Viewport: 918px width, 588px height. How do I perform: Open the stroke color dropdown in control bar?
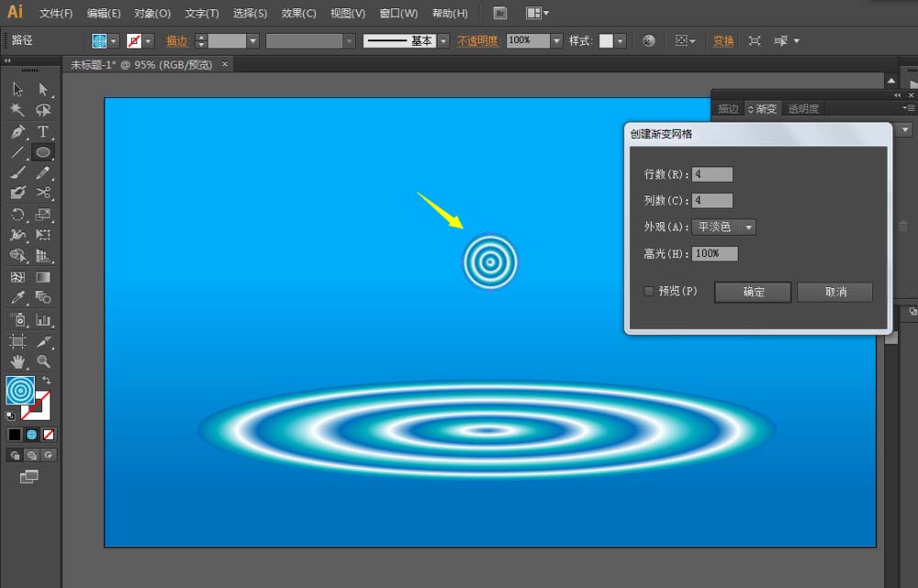[x=148, y=41]
